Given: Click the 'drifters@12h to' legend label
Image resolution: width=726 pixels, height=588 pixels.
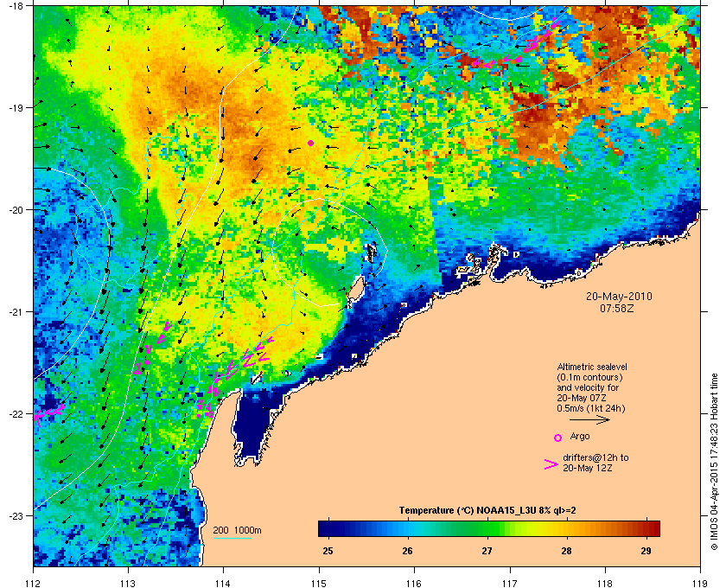Looking at the screenshot, I should click(595, 457).
